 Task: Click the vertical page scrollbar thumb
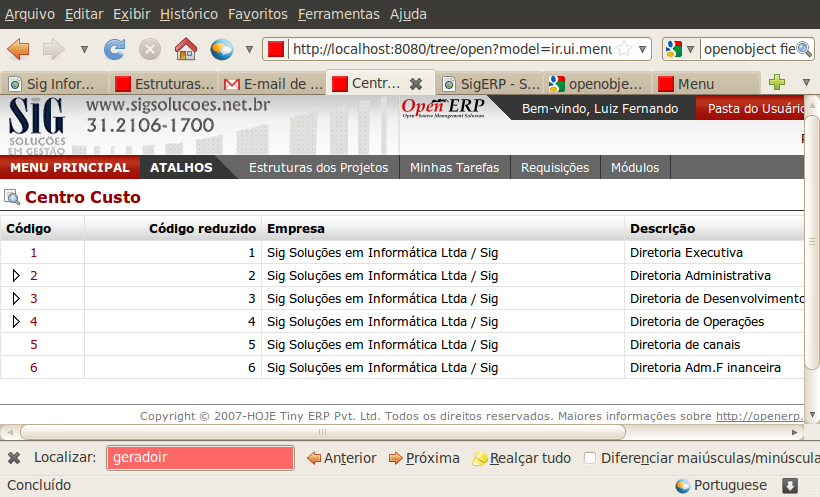[812, 241]
